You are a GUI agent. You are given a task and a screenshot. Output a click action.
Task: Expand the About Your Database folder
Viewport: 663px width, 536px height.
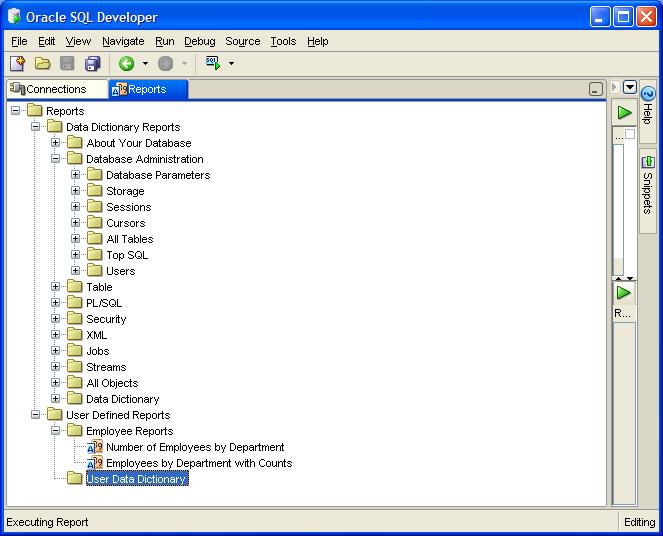click(x=55, y=142)
